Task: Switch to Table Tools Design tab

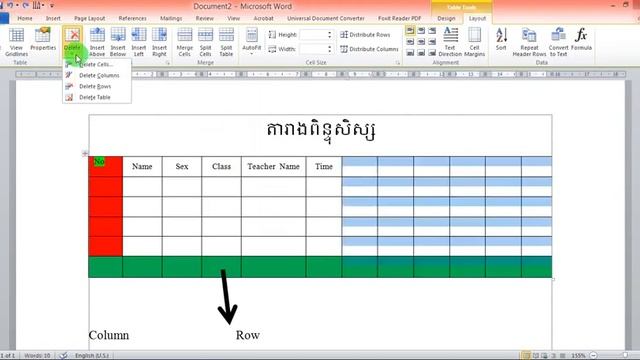Action: 446,19
